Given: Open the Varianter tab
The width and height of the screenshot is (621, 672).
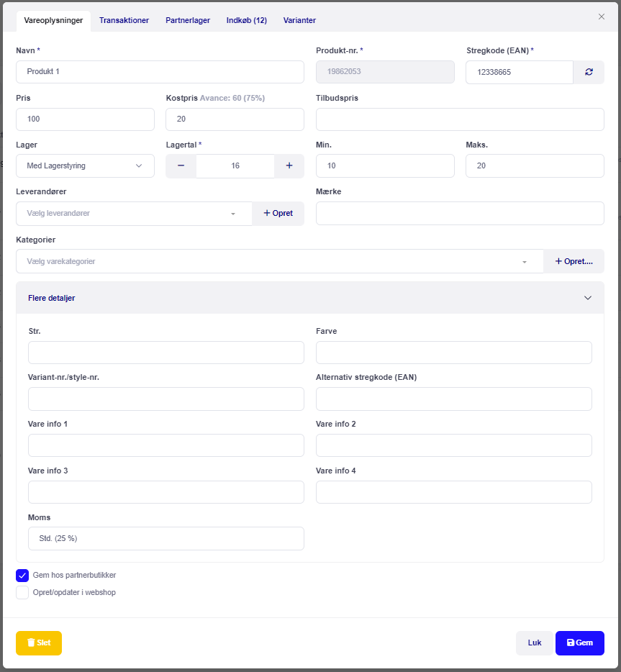Looking at the screenshot, I should tap(299, 20).
